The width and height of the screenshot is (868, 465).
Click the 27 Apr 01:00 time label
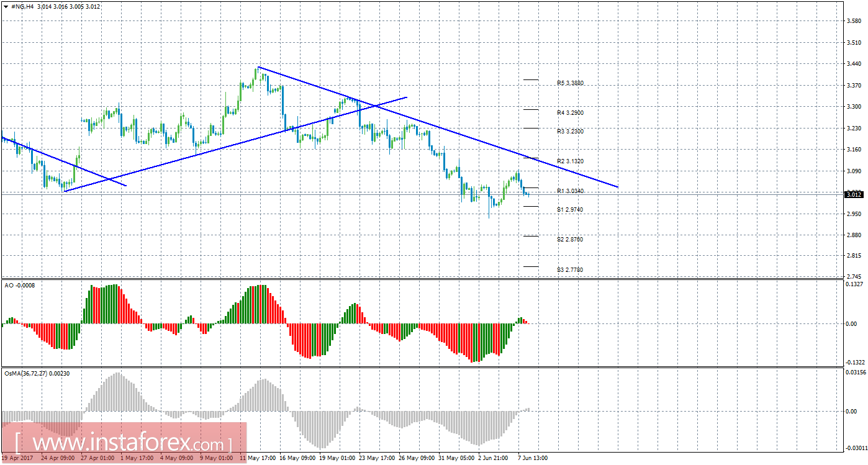96,459
